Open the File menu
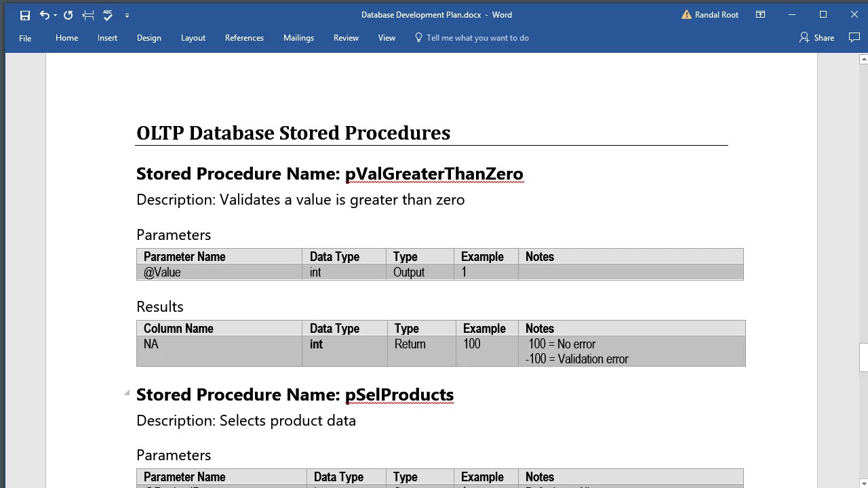 [x=25, y=38]
